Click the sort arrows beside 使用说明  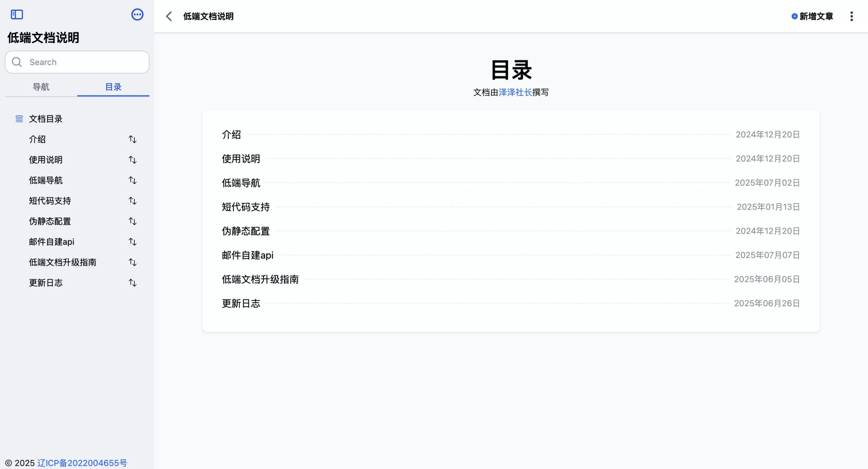pos(132,160)
